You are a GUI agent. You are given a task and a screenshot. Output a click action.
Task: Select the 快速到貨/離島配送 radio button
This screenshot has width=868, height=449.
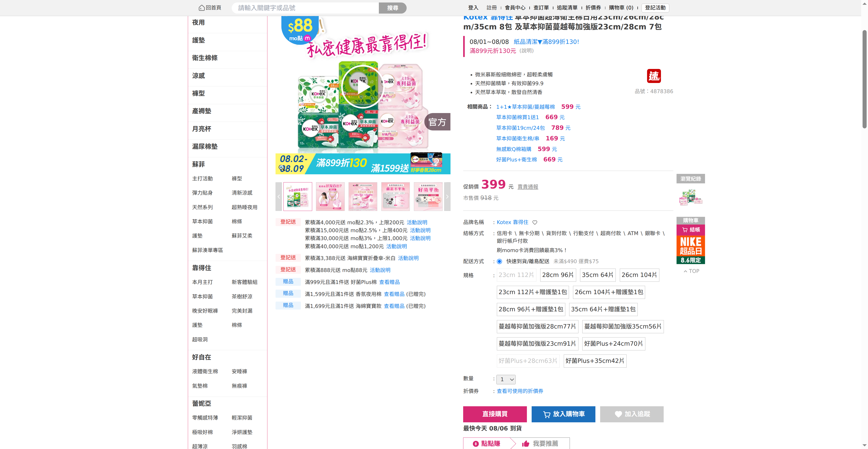tap(499, 262)
